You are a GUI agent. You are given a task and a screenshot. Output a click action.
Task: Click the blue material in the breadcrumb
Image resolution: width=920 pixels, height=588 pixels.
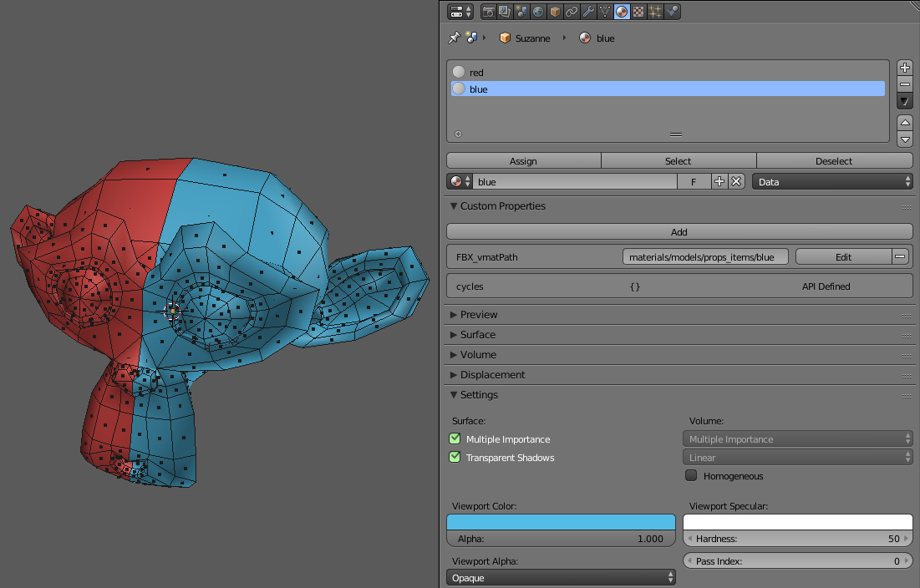(597, 38)
